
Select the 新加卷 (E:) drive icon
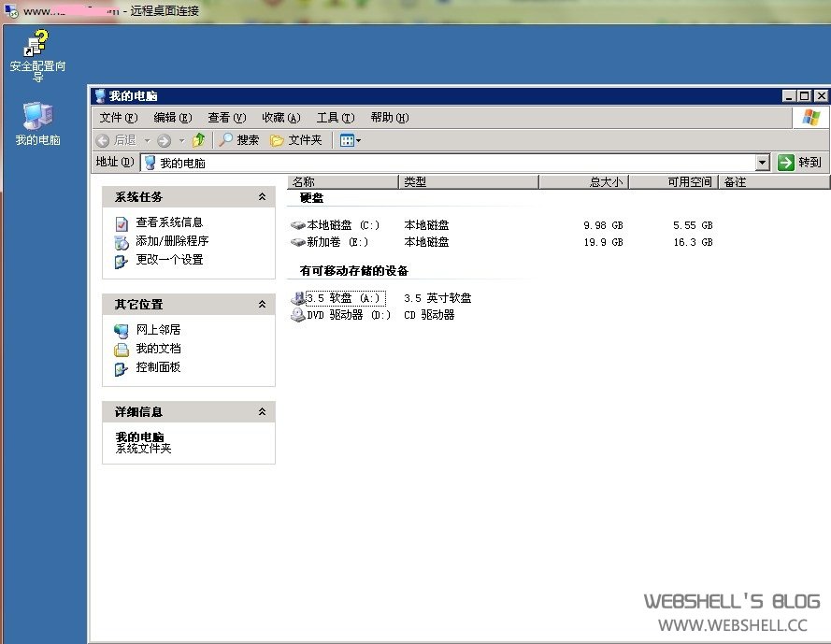[298, 242]
